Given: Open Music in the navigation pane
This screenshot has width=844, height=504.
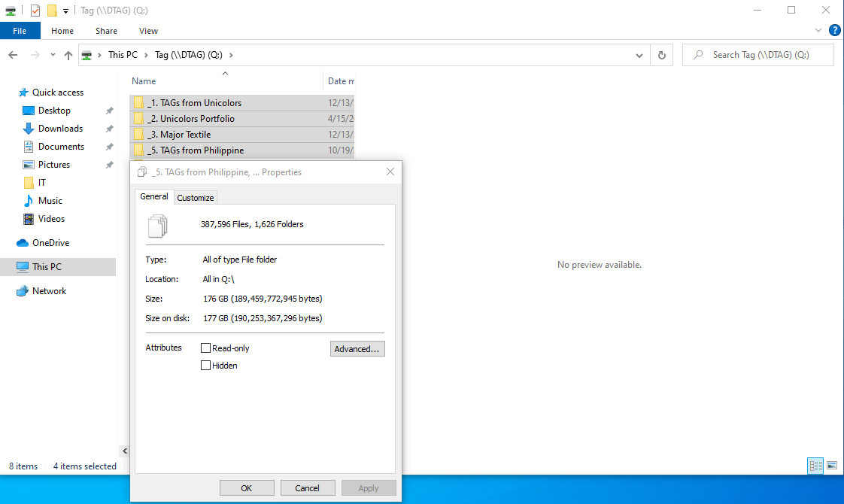Looking at the screenshot, I should tap(50, 201).
